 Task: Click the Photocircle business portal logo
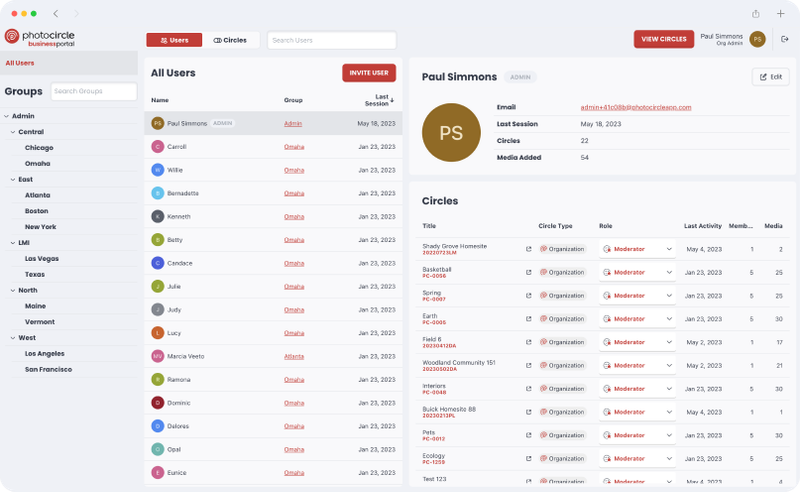tap(39, 37)
